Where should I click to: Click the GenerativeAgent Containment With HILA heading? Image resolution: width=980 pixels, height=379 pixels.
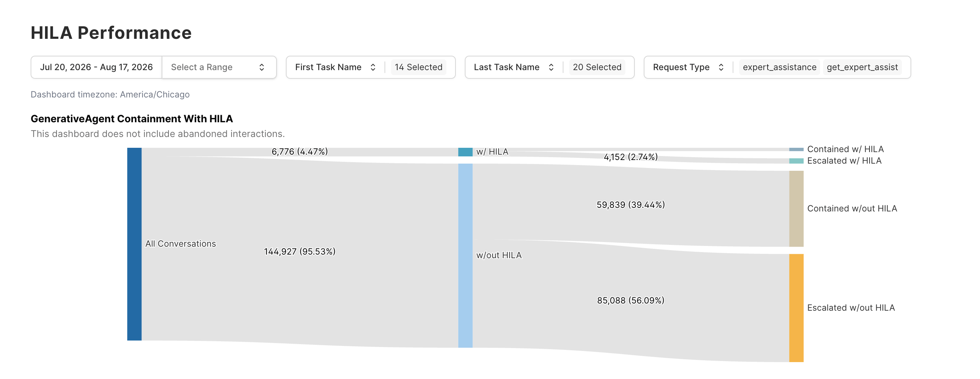click(132, 119)
